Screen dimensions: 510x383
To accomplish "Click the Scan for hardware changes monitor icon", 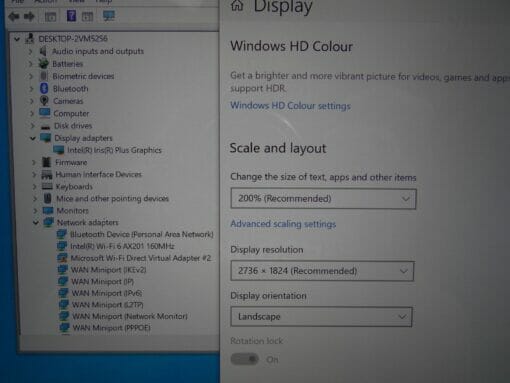I will click(x=109, y=16).
